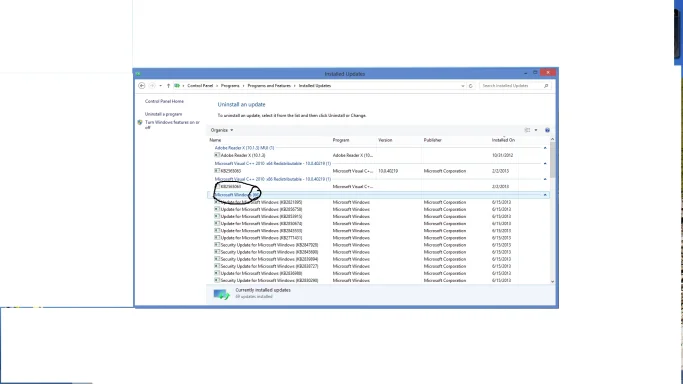The height and width of the screenshot is (384, 683).
Task: Sort by the Installed On column header
Action: pos(503,140)
